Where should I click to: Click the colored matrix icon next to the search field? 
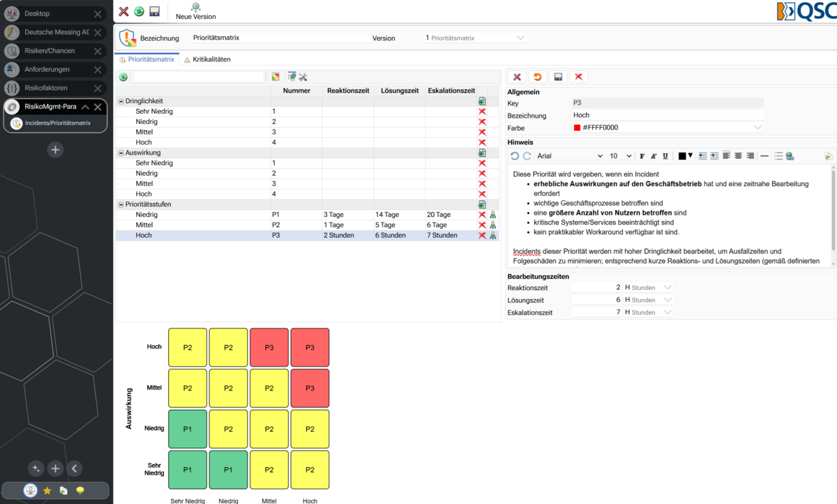click(x=276, y=77)
